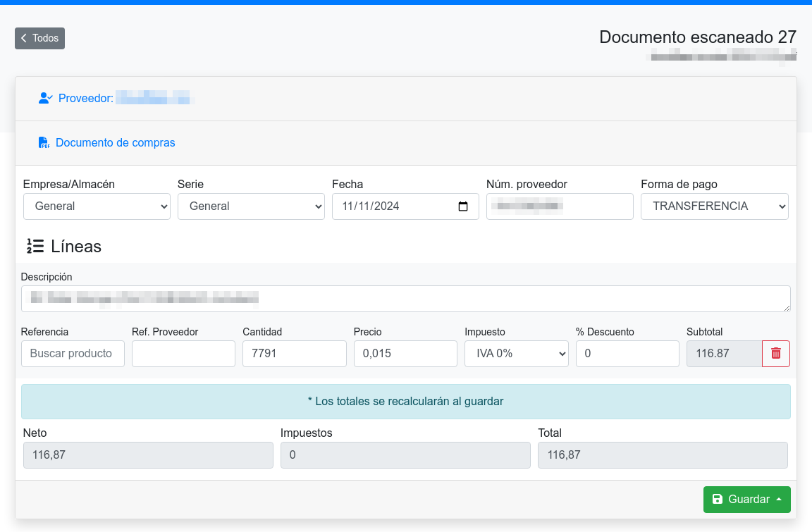The height and width of the screenshot is (532, 812).
Task: Open the Impuesto IVA 0% dropdown
Action: click(x=517, y=354)
